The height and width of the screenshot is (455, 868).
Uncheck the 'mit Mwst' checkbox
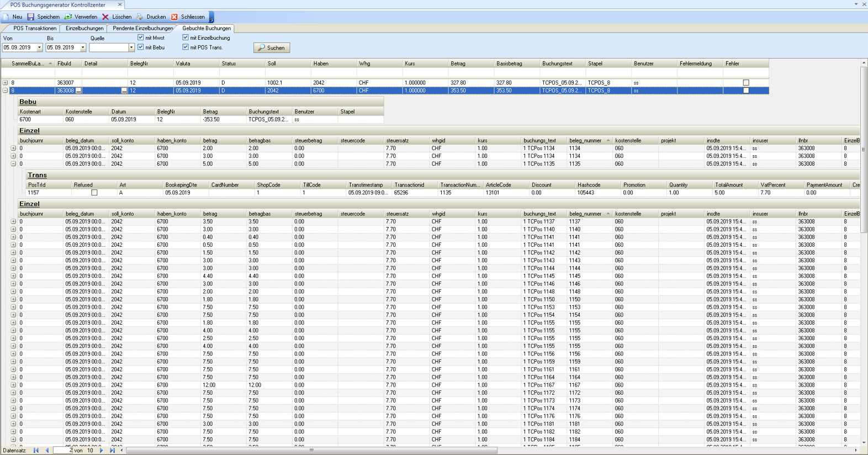click(x=141, y=38)
